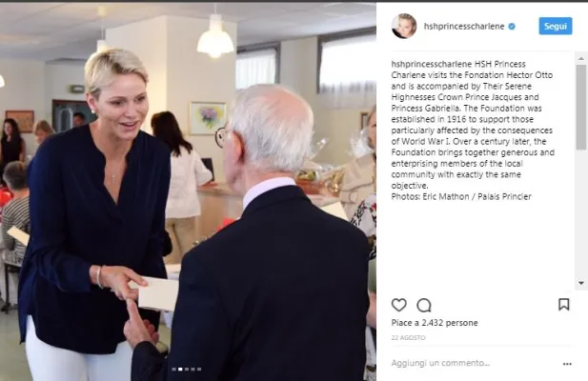The image size is (588, 381).
Task: Jump to first carousel photo dot
Action: tap(174, 370)
